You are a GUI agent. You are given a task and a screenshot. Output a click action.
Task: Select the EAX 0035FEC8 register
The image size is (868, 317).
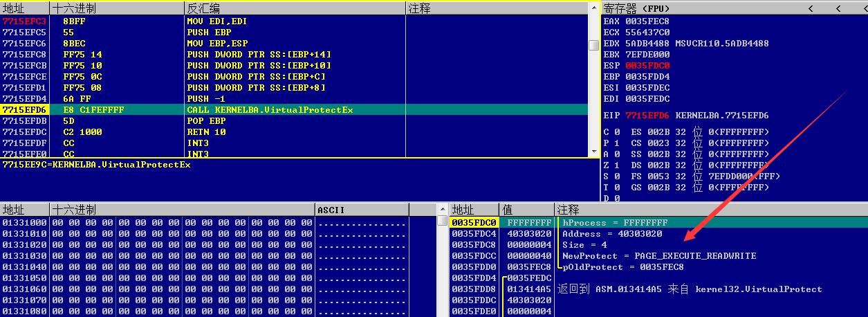coord(636,21)
